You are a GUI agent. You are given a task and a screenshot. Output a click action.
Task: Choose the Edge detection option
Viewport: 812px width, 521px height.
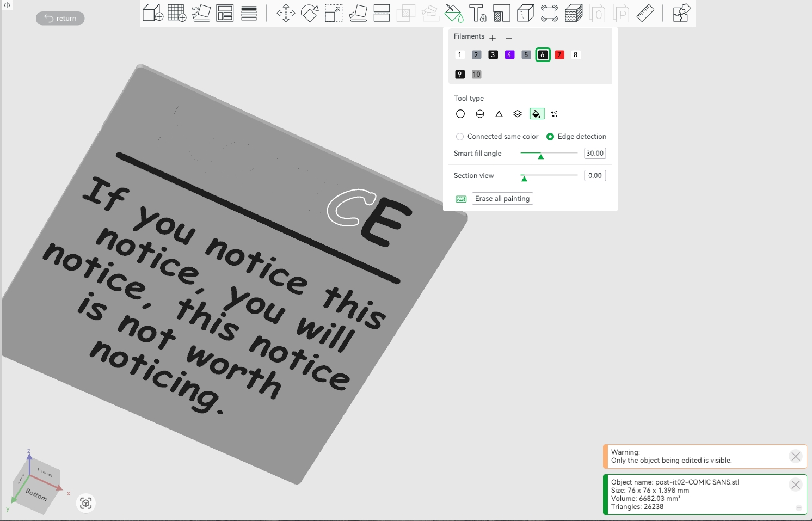click(576, 137)
